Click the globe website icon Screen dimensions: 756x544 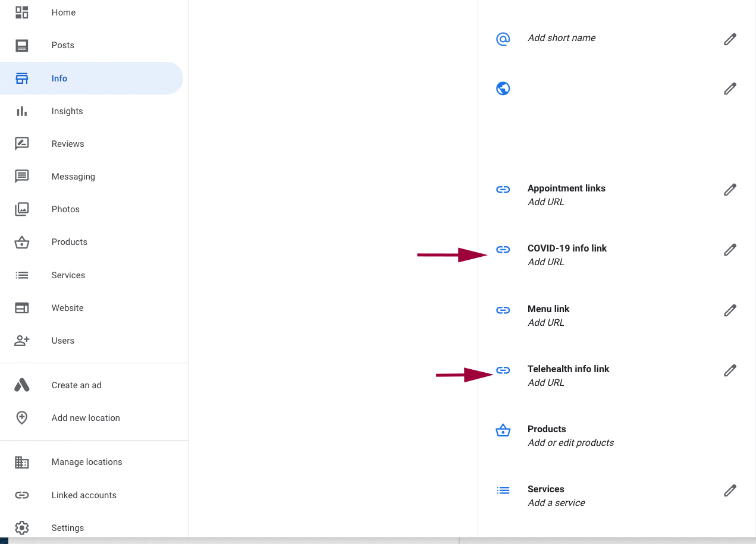coord(503,89)
